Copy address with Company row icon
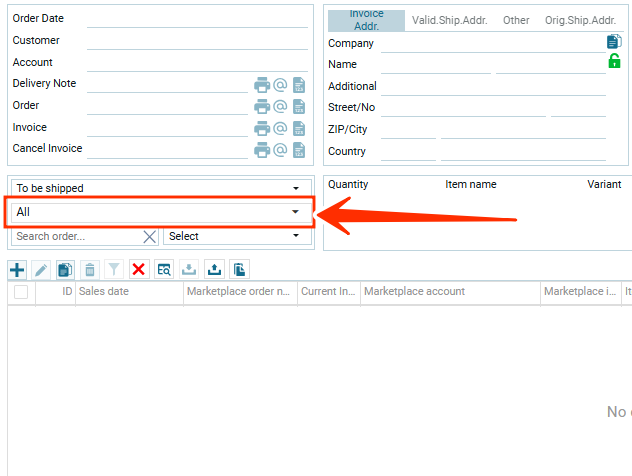 [x=614, y=42]
